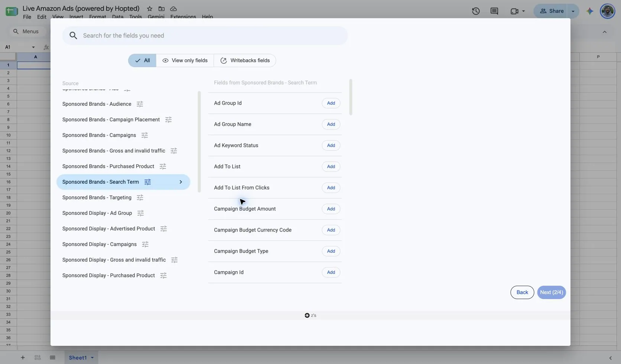Star the spreadsheet title

[x=149, y=9]
